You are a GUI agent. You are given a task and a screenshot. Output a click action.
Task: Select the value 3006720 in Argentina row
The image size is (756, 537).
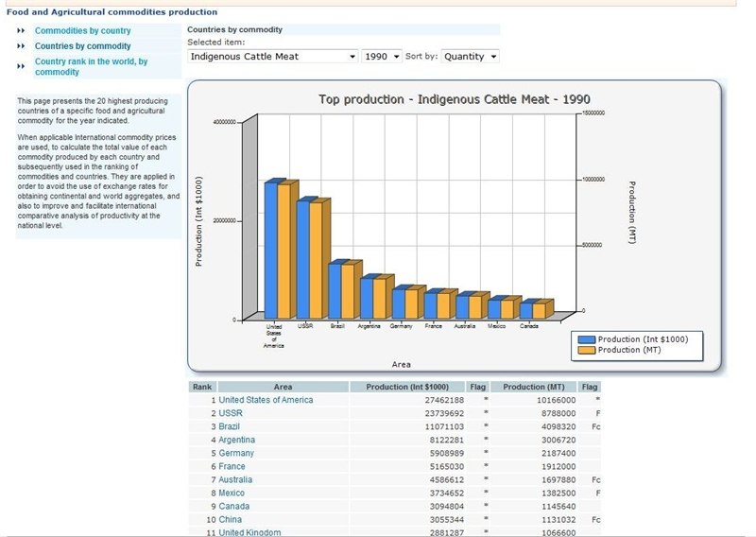[x=558, y=440]
